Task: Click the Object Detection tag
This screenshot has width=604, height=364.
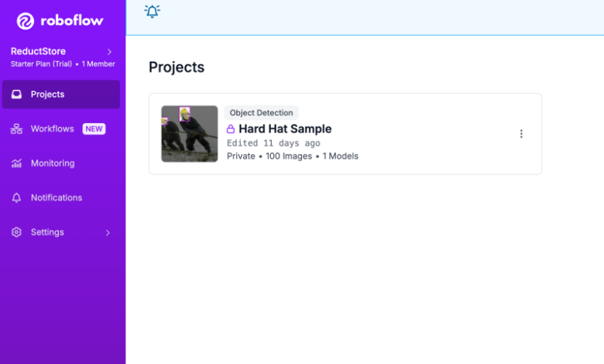Action: coord(261,113)
